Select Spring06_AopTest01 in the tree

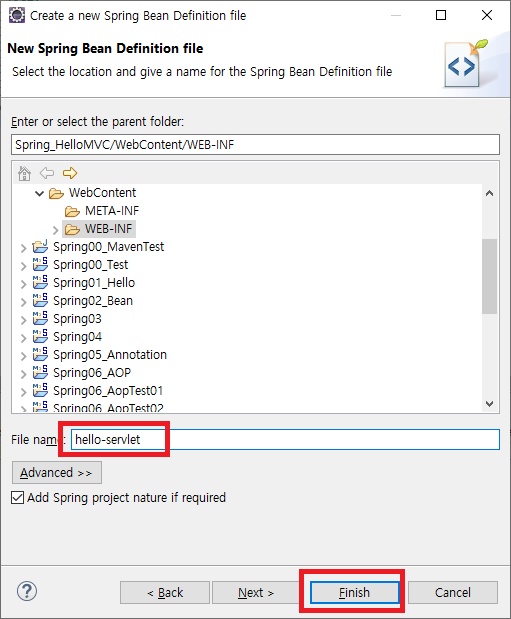[108, 390]
